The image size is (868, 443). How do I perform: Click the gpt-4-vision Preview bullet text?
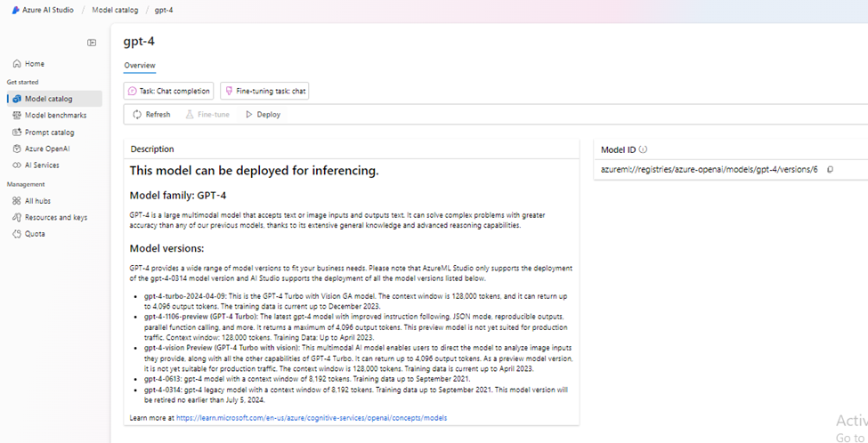point(358,358)
